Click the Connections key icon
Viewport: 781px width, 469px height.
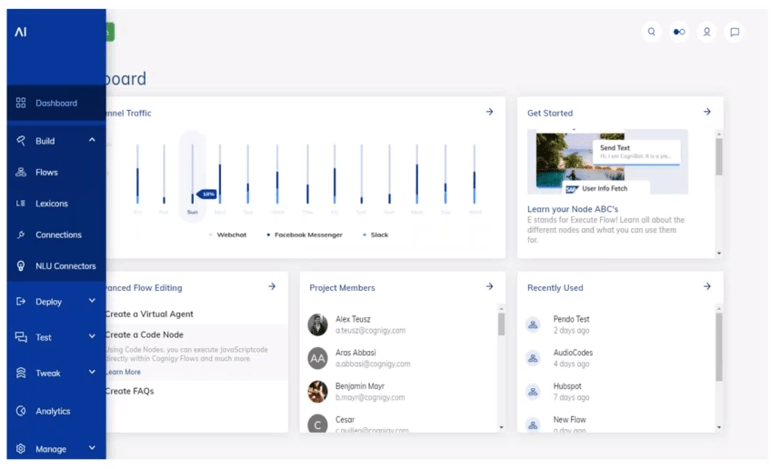pos(21,235)
